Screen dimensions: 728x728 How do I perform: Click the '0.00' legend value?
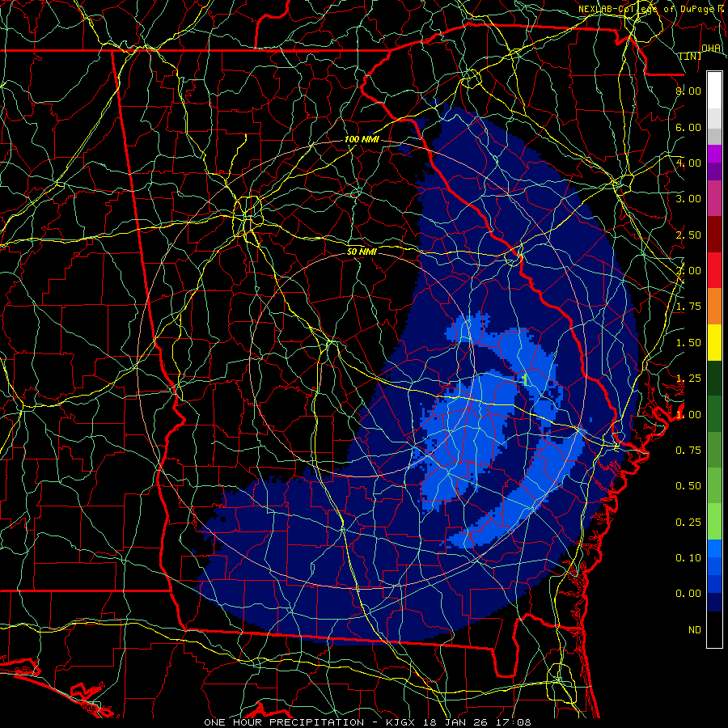(x=688, y=594)
